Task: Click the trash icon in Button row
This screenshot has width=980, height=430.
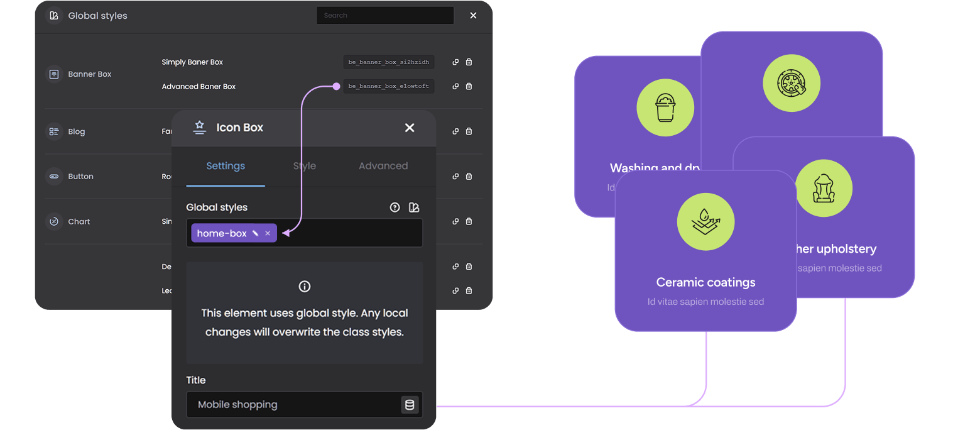Action: pos(469,177)
